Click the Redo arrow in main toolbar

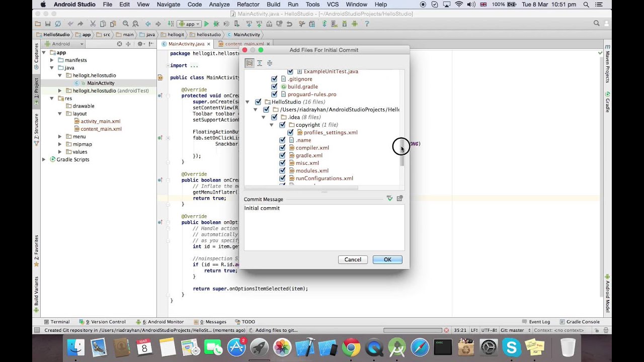[x=80, y=24]
